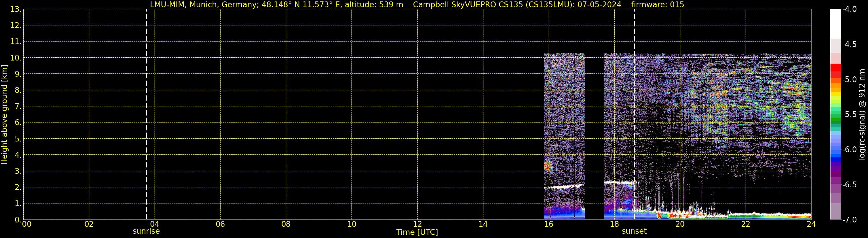Click the x-axis tick label '00'
Image resolution: width=868 pixels, height=238 pixels.
click(26, 224)
